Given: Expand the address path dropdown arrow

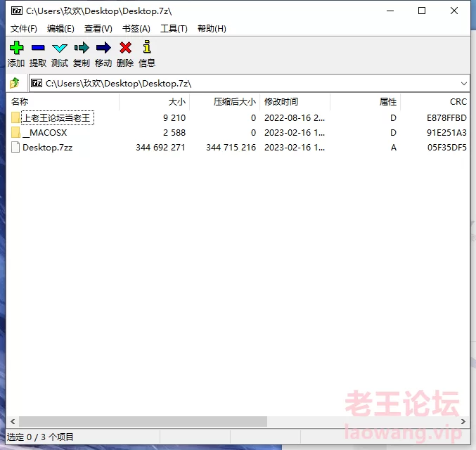Looking at the screenshot, I should (x=463, y=83).
